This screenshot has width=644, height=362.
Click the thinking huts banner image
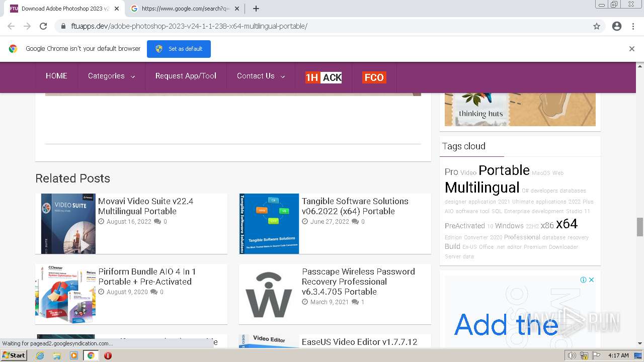520,109
